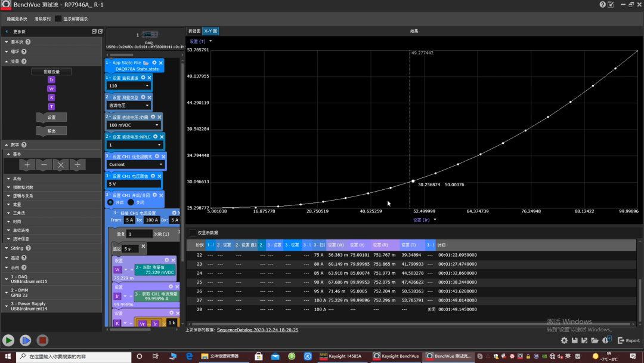The height and width of the screenshot is (363, 644).
Task: Stop the sequence with the red stop button
Action: [42, 340]
